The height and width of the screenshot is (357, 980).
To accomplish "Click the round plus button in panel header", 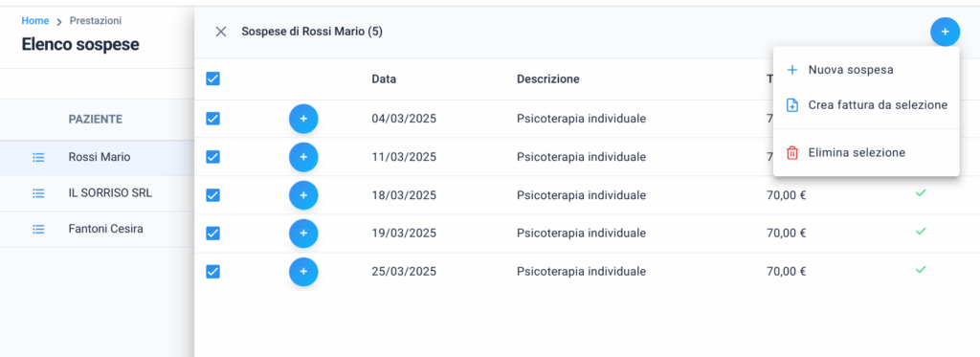I will [945, 32].
